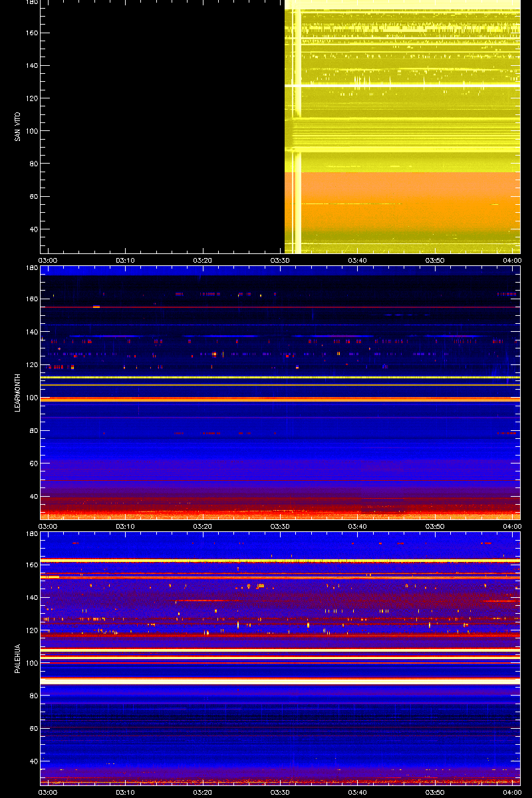Click 04:00 time label under Learmonth plot
This screenshot has height=798, width=532.
click(x=512, y=527)
